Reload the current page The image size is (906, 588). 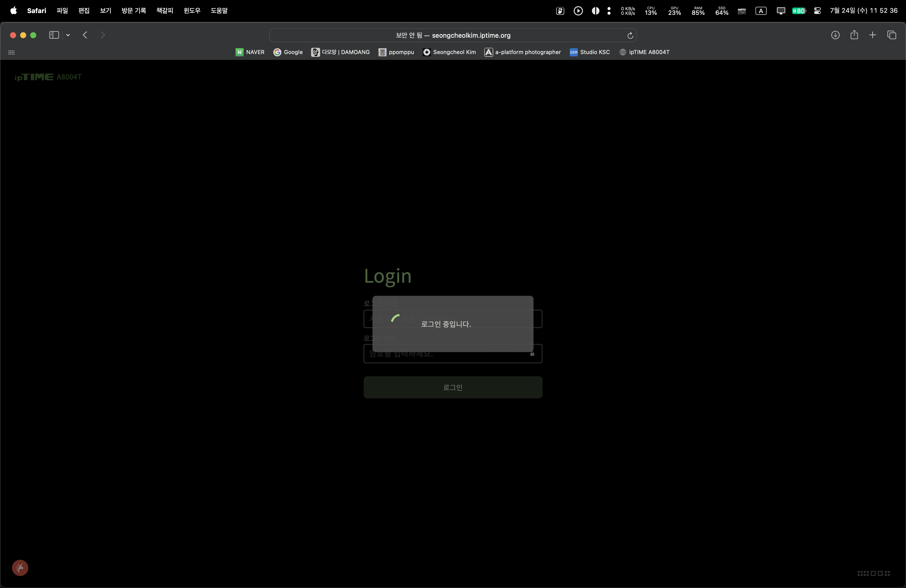(630, 35)
